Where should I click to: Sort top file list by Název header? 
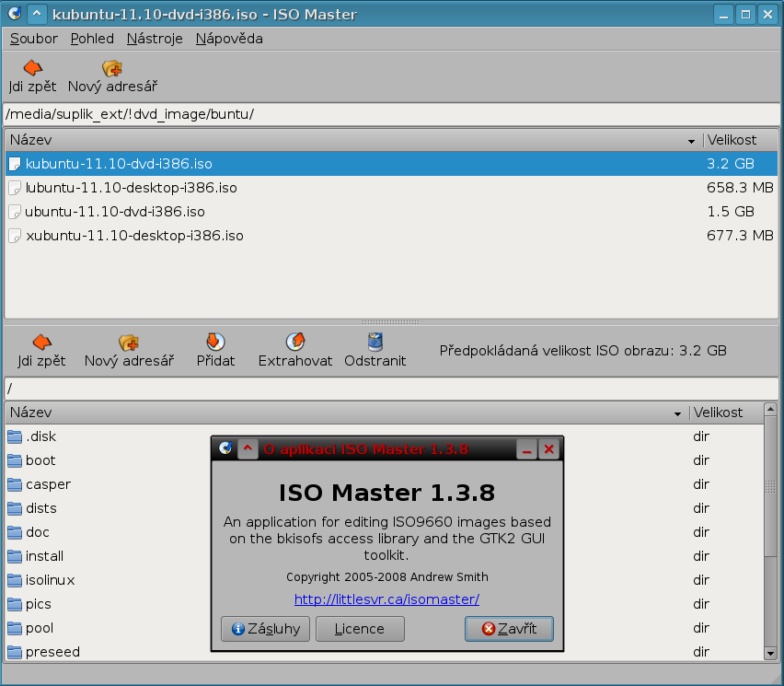[353, 140]
